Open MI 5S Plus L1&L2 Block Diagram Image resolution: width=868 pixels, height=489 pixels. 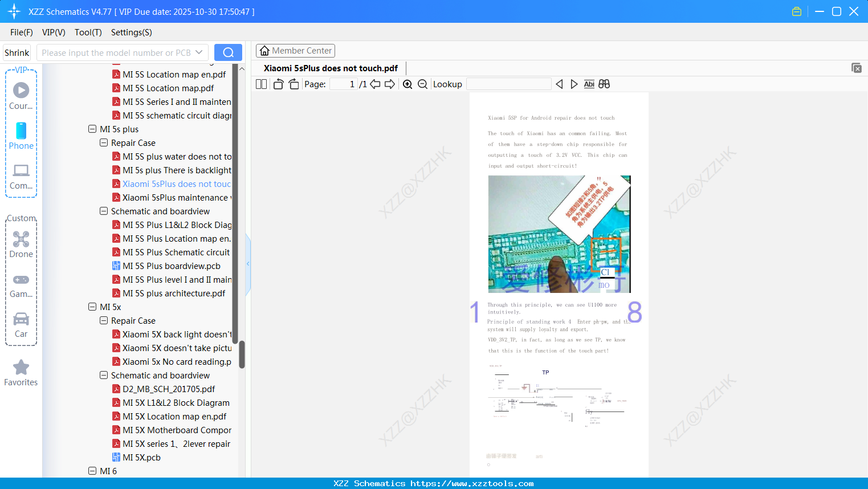[172, 225]
